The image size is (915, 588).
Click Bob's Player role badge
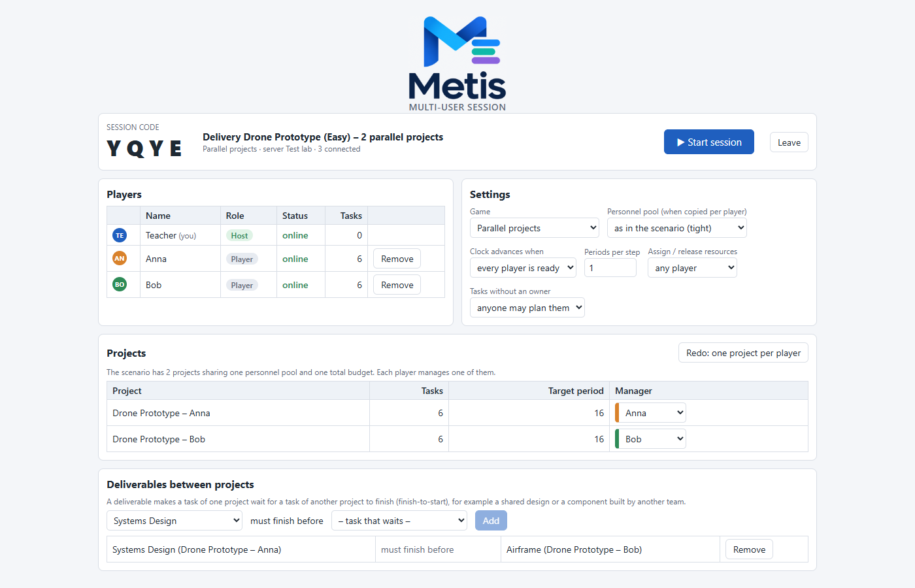tap(242, 286)
